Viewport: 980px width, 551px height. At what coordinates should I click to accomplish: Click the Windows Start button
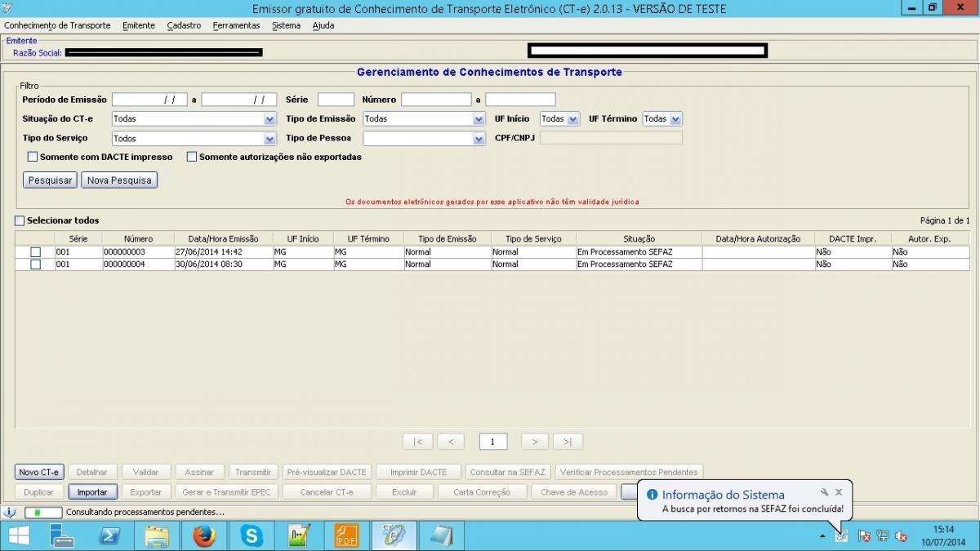(x=19, y=536)
